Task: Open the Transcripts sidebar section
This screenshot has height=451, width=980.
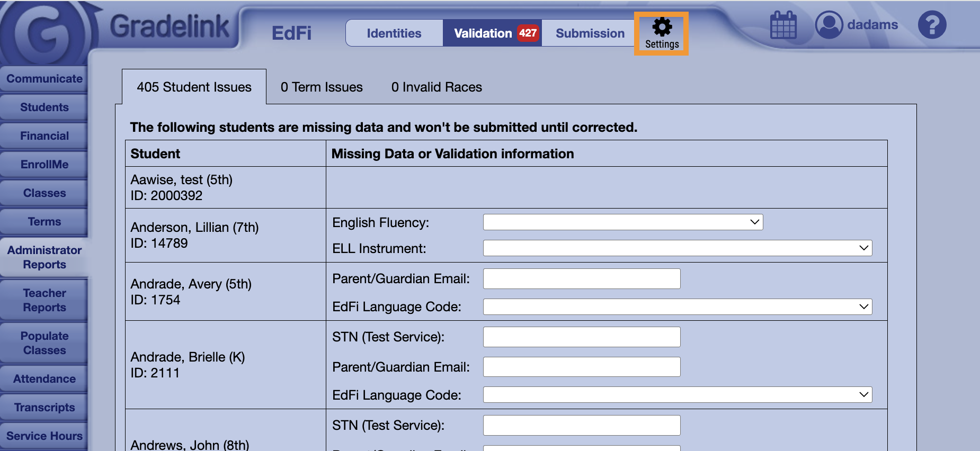Action: pyautogui.click(x=44, y=408)
